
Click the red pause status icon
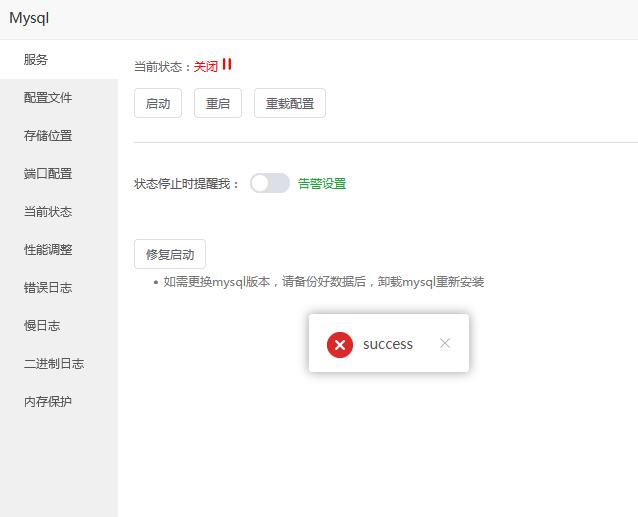pos(227,64)
